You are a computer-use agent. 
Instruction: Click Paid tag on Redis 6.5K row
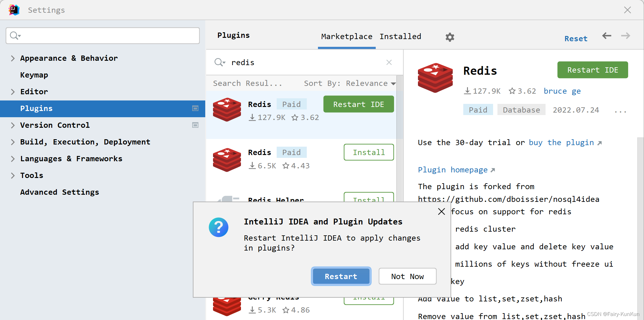pyautogui.click(x=291, y=152)
